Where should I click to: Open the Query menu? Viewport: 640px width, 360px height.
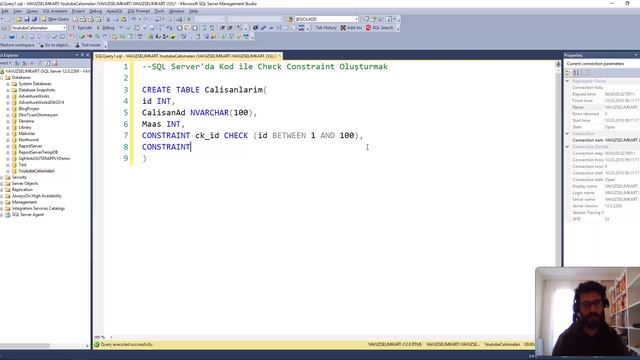click(x=32, y=11)
